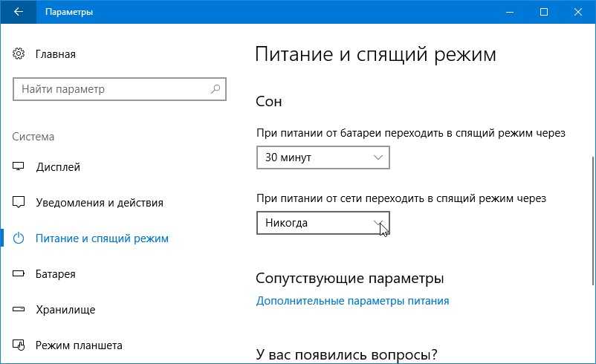Click the Система category label in sidebar
This screenshot has width=596, height=364.
pos(33,137)
